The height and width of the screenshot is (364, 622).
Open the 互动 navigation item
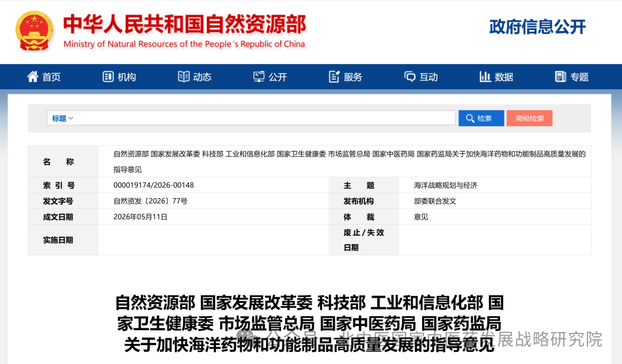pyautogui.click(x=421, y=77)
